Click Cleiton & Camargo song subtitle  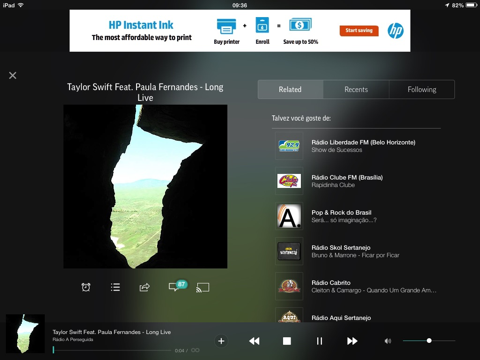[x=374, y=290]
